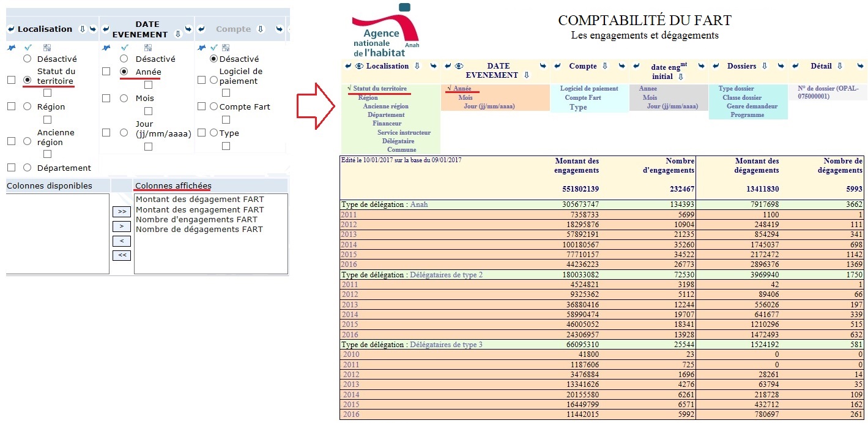The height and width of the screenshot is (423, 868).
Task: Click the >> move-all-right button
Action: tap(122, 212)
